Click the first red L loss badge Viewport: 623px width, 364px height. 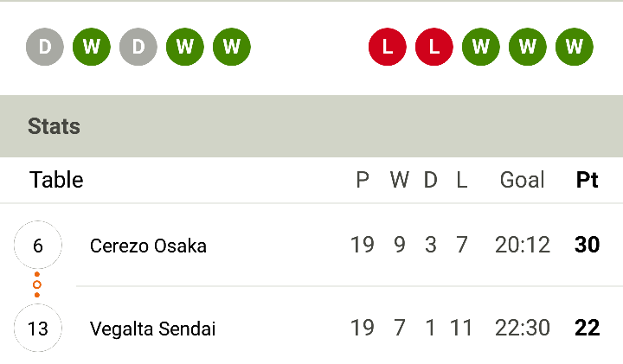pyautogui.click(x=388, y=47)
